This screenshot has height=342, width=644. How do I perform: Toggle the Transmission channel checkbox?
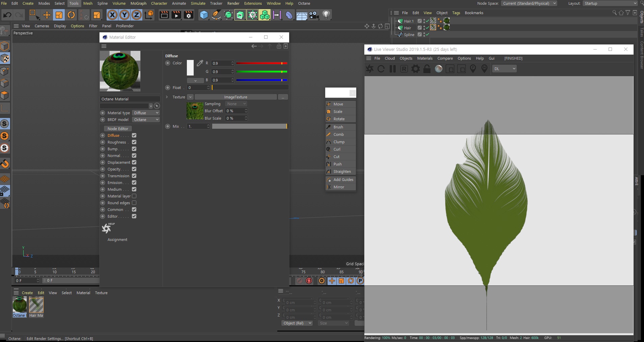(x=134, y=176)
